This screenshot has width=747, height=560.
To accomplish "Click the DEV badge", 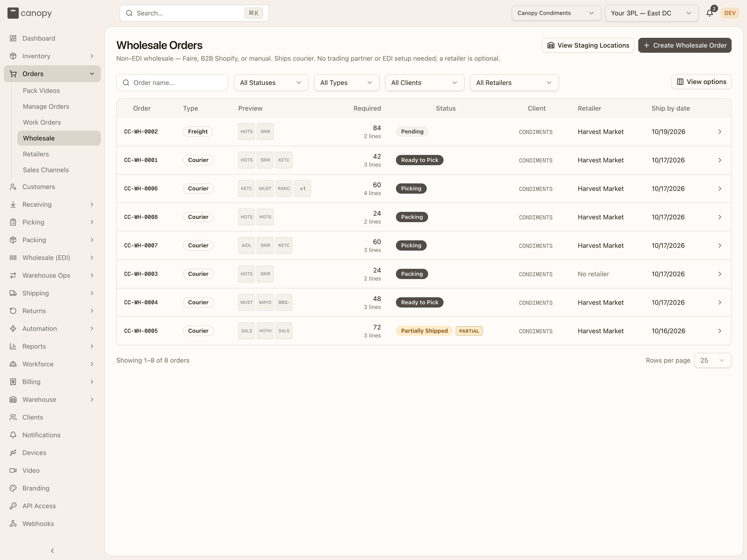I will point(730,13).
